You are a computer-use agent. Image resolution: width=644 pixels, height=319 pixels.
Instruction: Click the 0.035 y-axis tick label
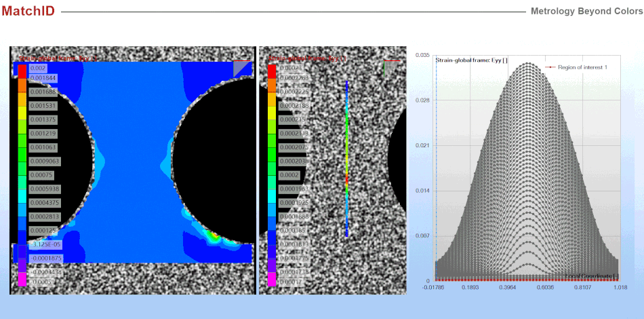tap(422, 55)
